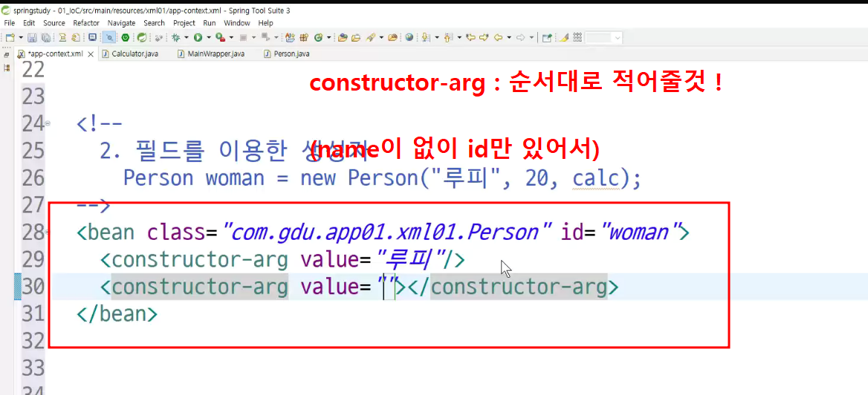Open the Navigate menu
This screenshot has height=395, width=868.
[x=121, y=23]
